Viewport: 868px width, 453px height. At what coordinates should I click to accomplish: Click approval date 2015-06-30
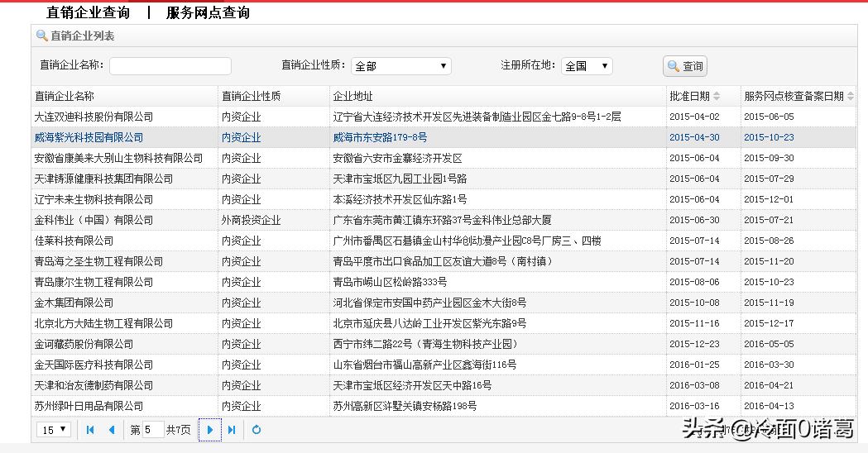[x=694, y=220]
